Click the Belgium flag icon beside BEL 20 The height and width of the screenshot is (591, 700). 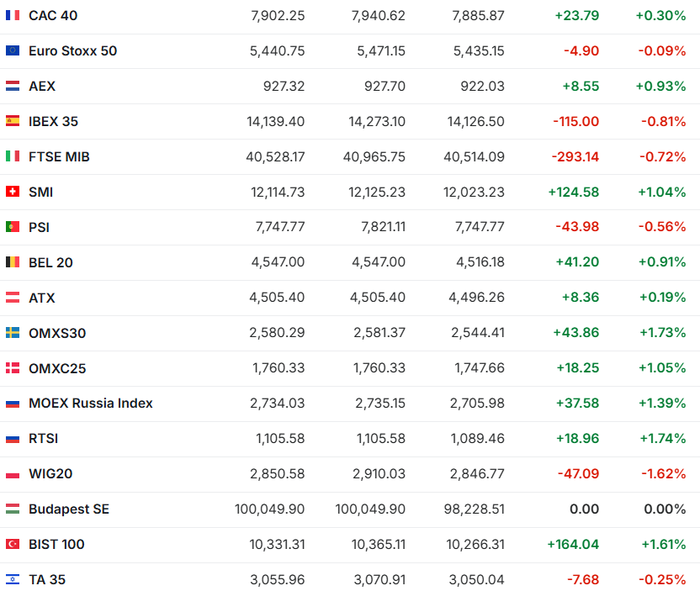coord(13,262)
